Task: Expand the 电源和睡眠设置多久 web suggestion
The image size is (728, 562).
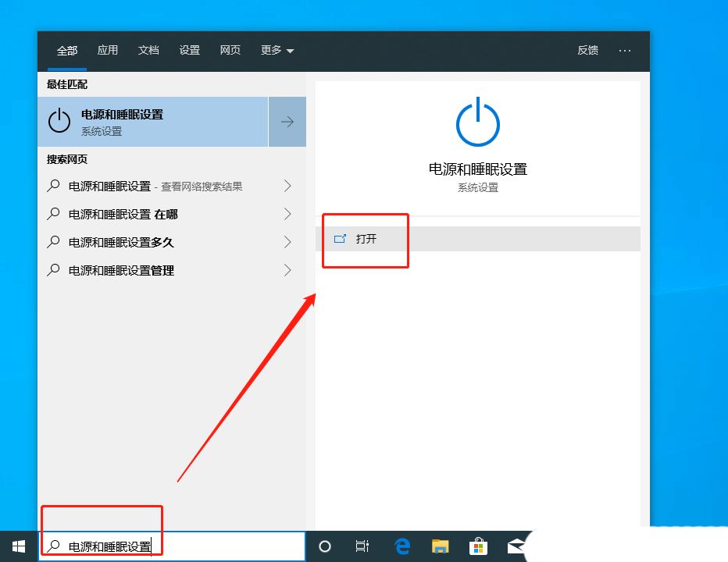Action: click(287, 242)
